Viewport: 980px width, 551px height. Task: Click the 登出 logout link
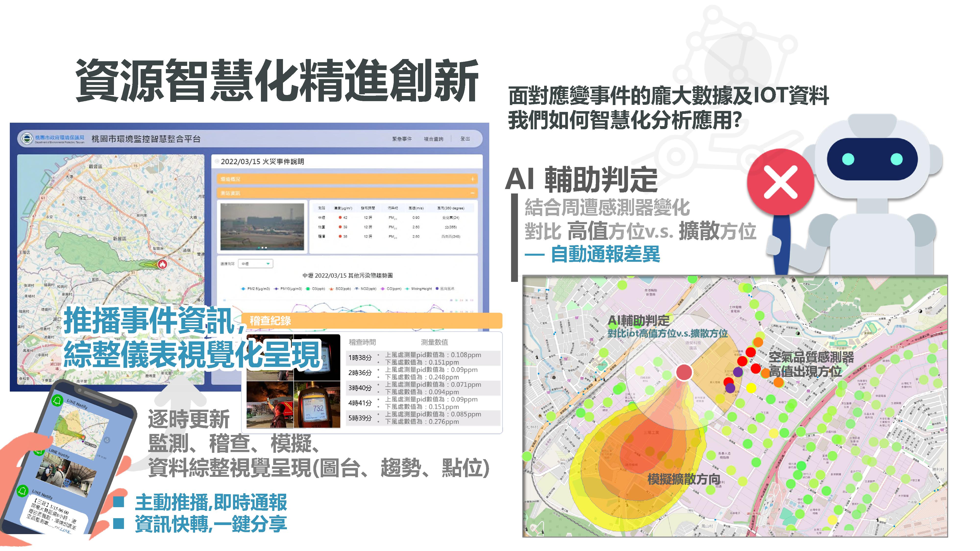465,139
